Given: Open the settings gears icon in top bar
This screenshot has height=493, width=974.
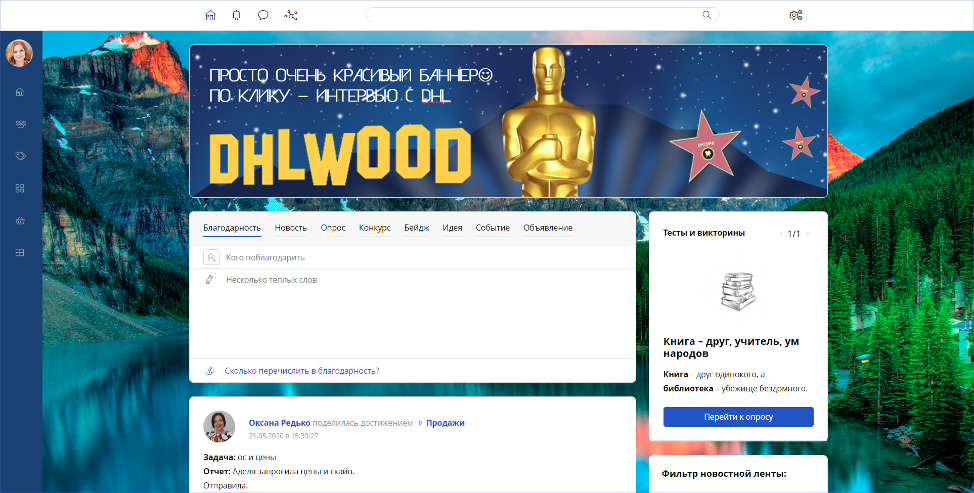Looking at the screenshot, I should click(x=796, y=15).
